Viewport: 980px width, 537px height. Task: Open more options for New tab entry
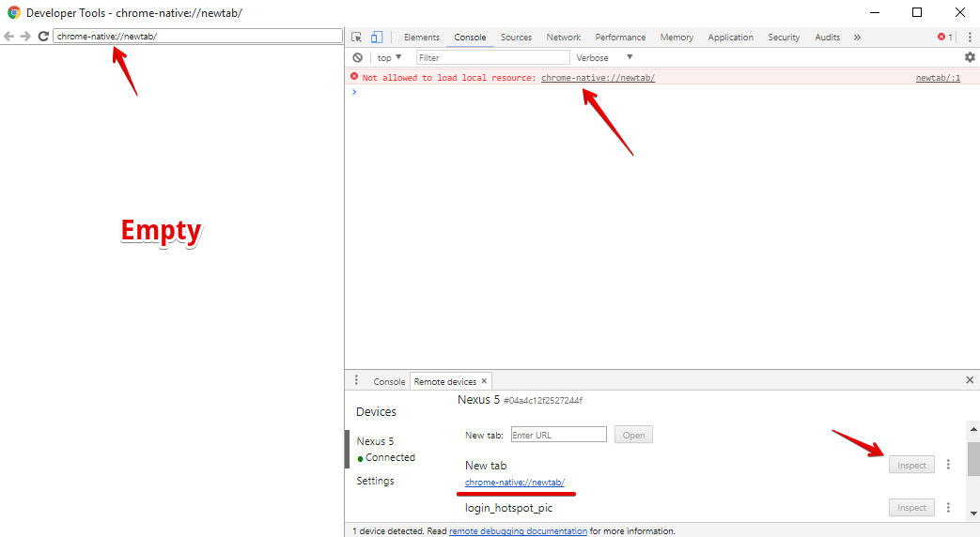[948, 465]
